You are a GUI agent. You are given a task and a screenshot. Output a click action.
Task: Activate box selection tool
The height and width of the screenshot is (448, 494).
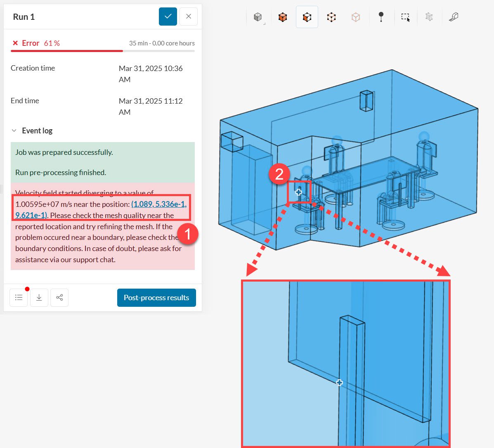405,17
